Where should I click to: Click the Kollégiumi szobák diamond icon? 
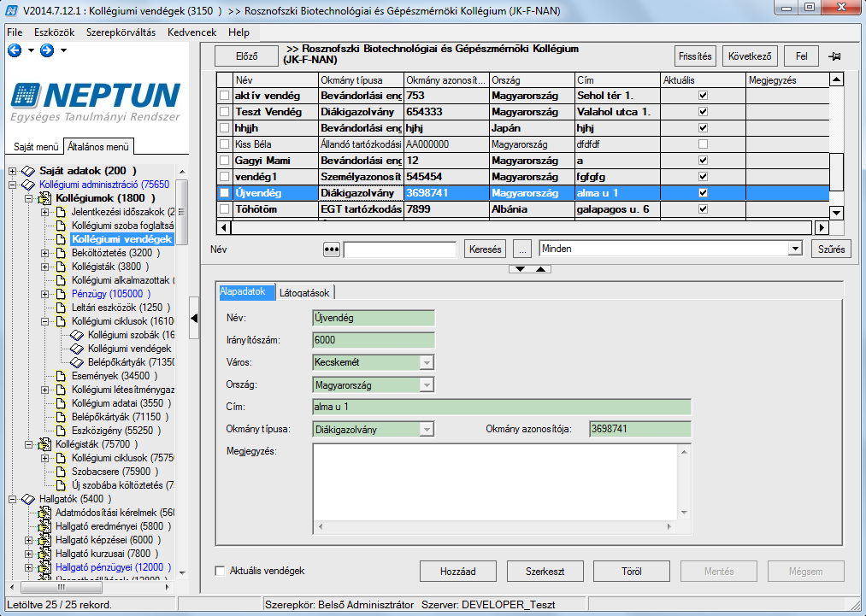[x=77, y=335]
